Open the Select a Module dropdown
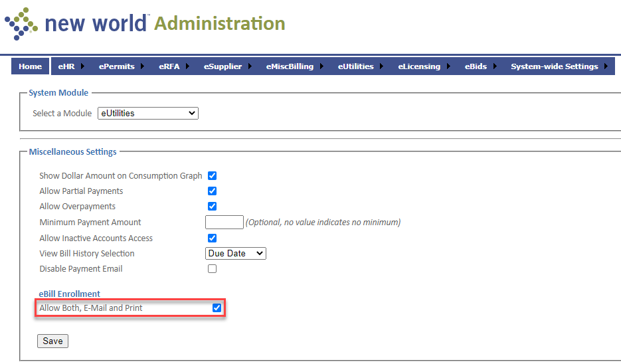 pyautogui.click(x=148, y=114)
